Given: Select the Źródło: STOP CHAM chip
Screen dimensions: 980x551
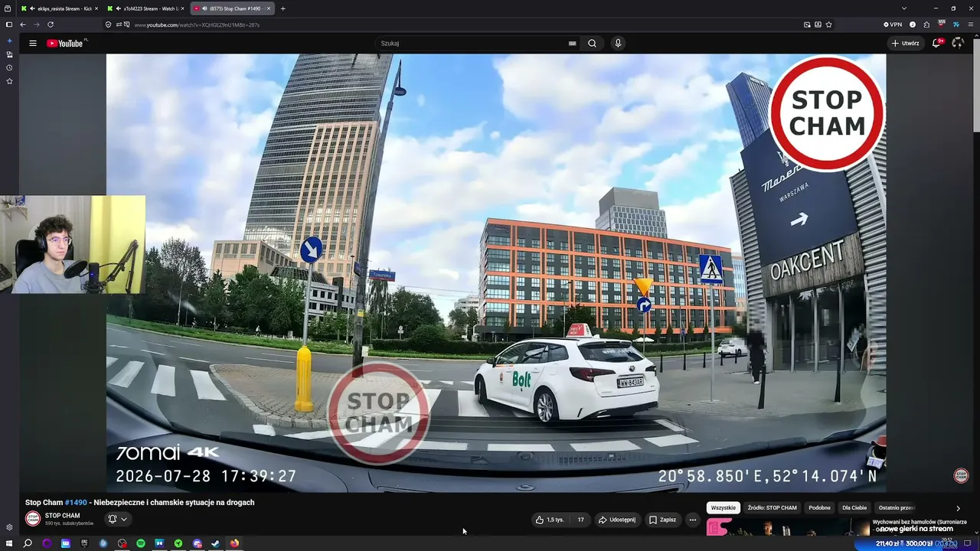Looking at the screenshot, I should 772,507.
